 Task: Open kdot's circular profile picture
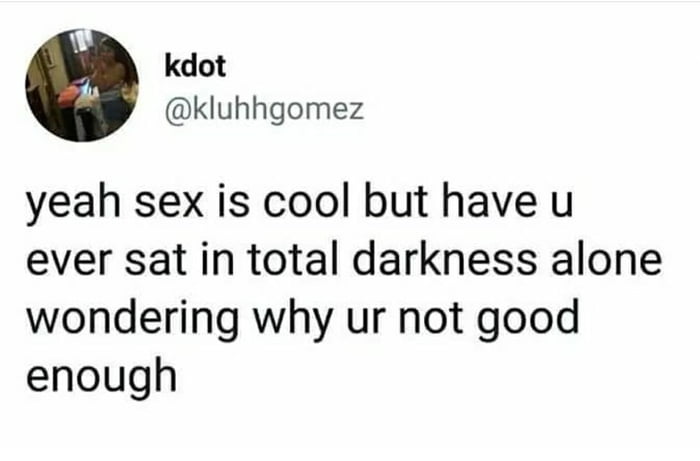click(82, 85)
